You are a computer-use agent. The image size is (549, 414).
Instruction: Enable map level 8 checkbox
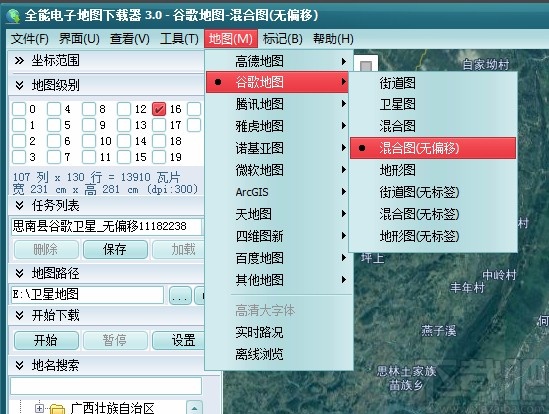[x=89, y=109]
